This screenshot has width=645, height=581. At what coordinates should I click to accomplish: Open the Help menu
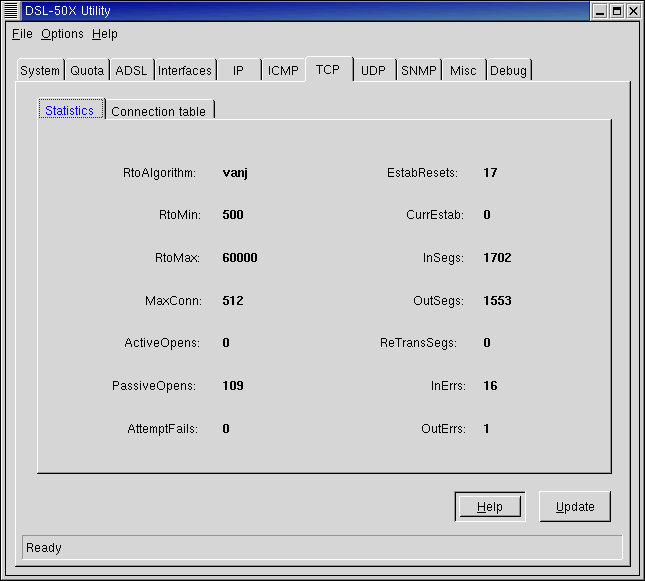(104, 34)
